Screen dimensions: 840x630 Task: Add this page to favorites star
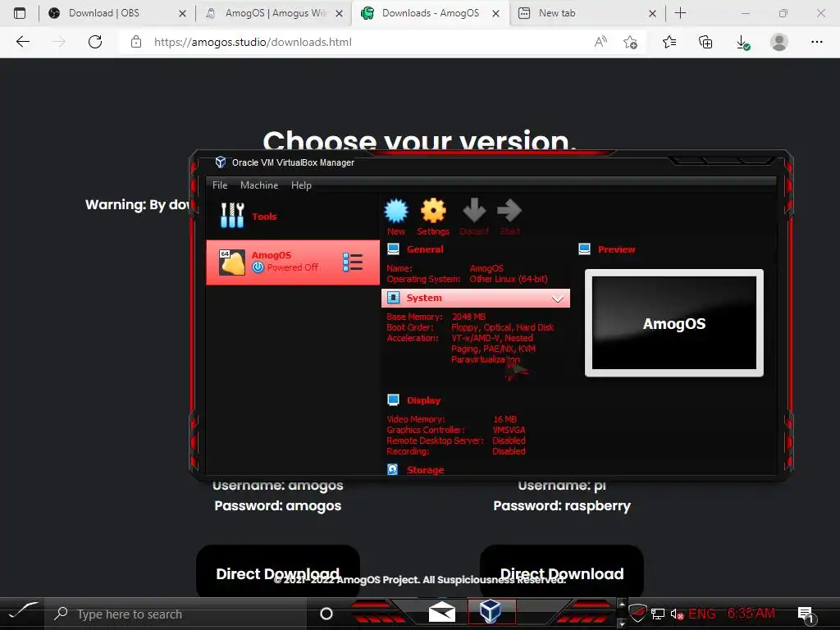[631, 42]
